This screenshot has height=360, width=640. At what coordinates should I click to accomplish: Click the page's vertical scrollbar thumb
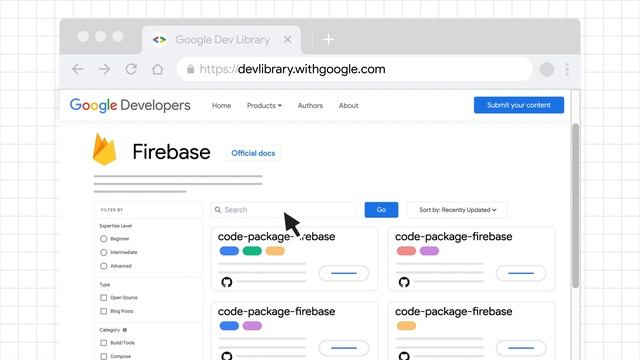click(576, 206)
